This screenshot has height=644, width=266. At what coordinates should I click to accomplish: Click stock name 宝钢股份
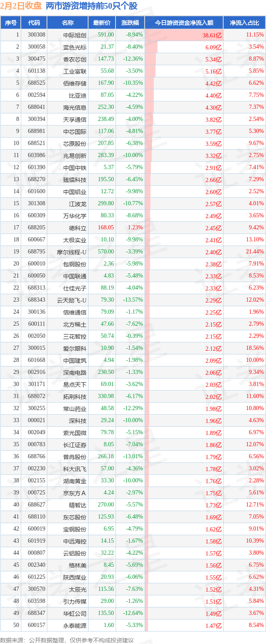click(x=75, y=529)
